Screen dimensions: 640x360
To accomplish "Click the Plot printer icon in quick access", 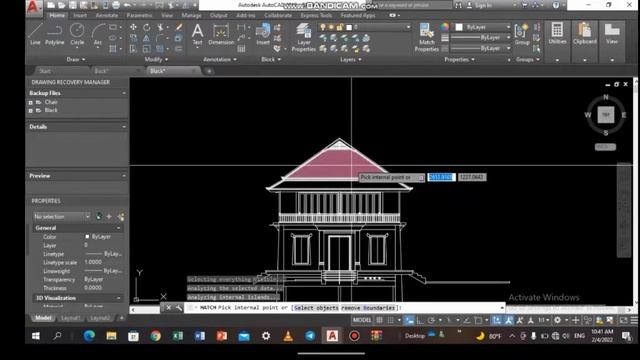I will click(116, 5).
